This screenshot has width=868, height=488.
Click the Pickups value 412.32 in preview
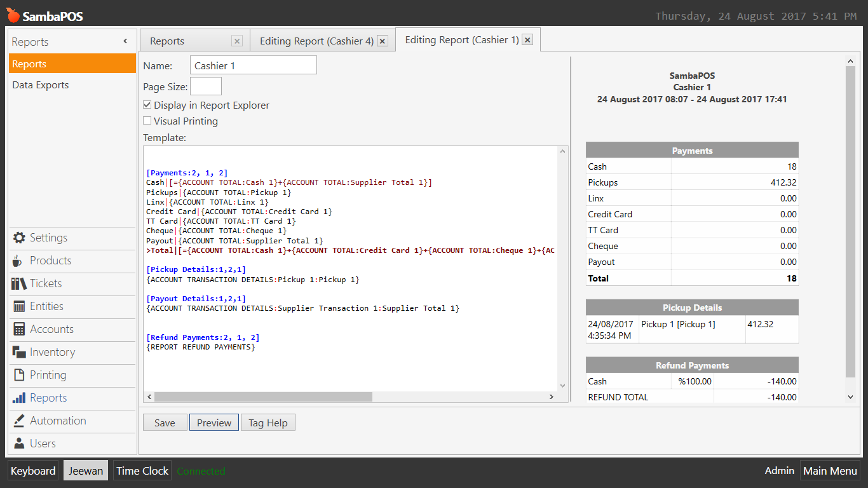pos(783,182)
